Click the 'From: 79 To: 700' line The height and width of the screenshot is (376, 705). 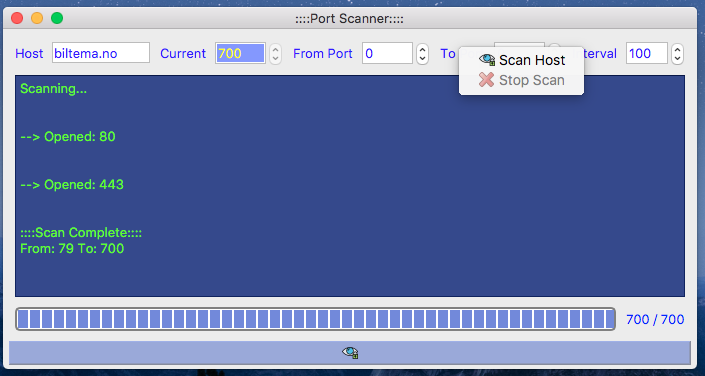point(72,248)
